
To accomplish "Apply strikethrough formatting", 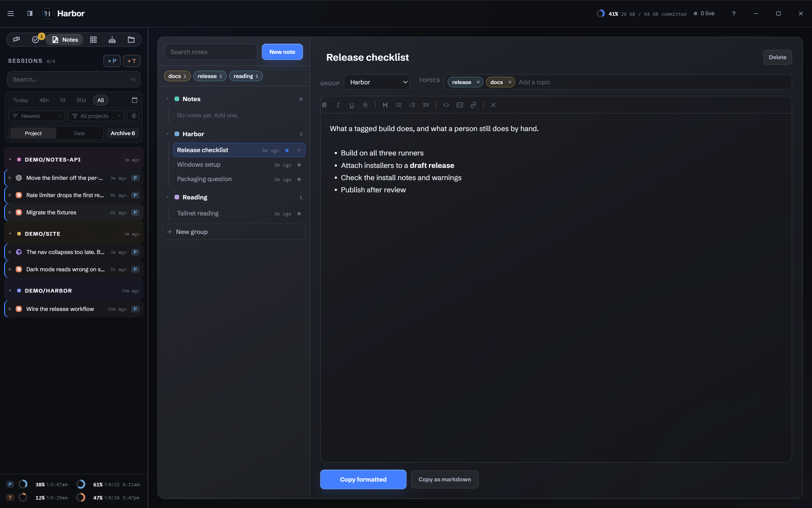I will (365, 105).
